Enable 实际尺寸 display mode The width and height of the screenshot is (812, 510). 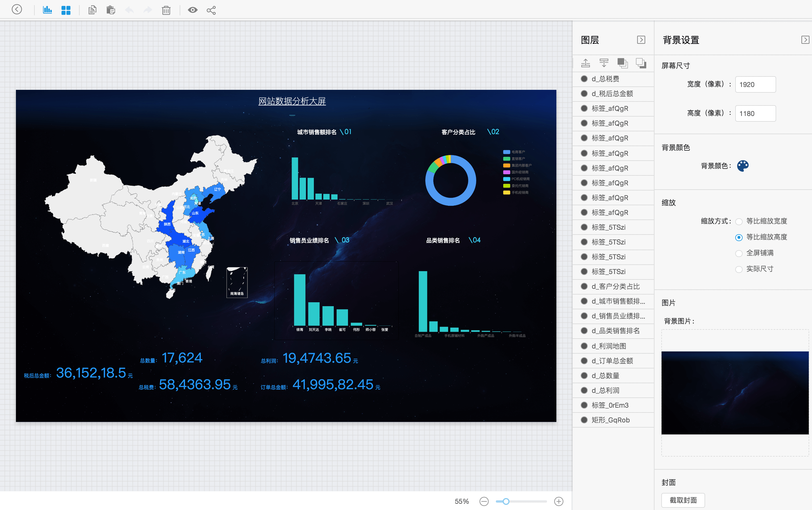[x=739, y=269]
